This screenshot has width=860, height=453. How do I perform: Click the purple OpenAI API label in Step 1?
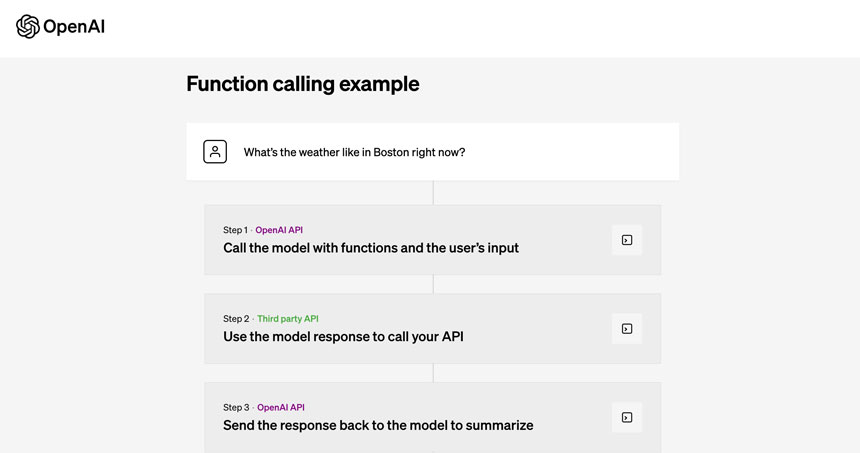[279, 230]
